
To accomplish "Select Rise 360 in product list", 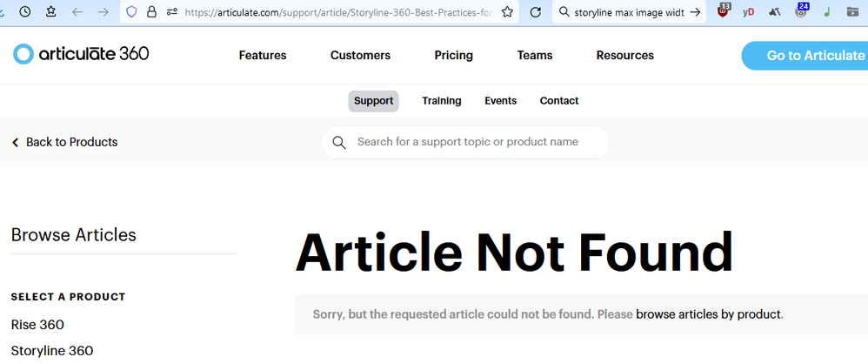I will click(x=37, y=324).
